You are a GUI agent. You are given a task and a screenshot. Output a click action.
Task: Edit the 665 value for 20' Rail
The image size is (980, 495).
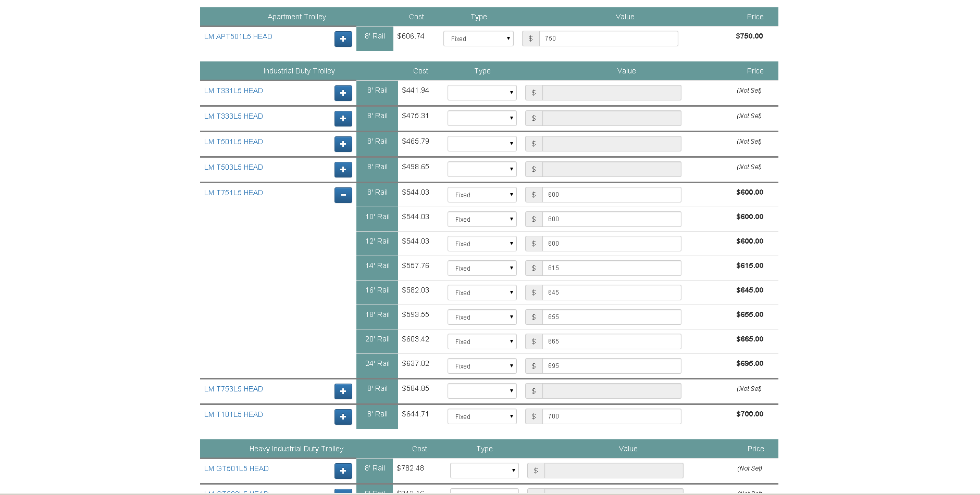[612, 341]
